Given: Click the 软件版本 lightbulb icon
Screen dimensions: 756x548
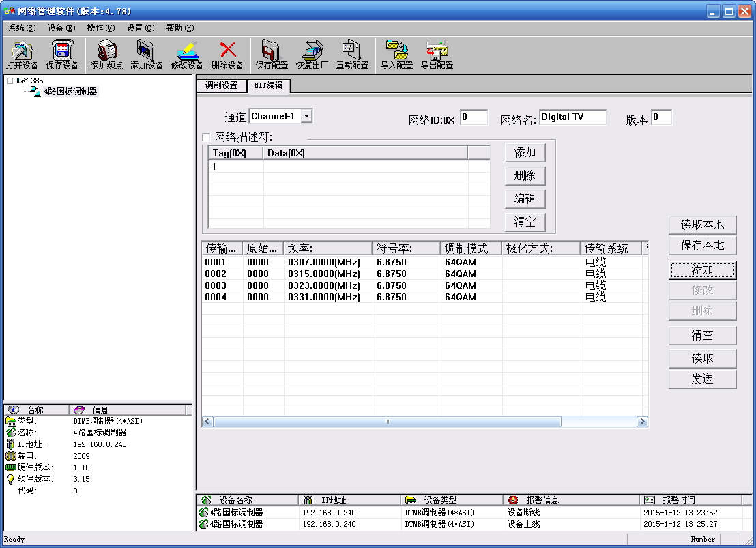Looking at the screenshot, I should tap(11, 479).
